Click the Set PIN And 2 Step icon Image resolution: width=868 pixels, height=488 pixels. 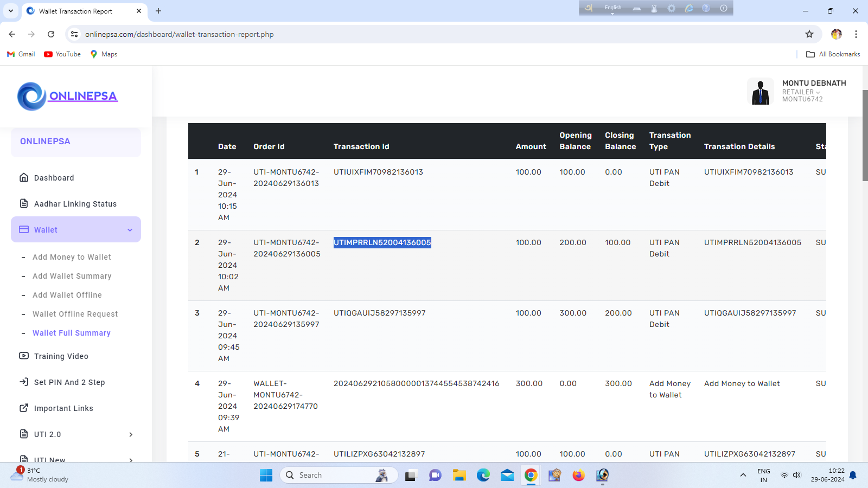[24, 382]
